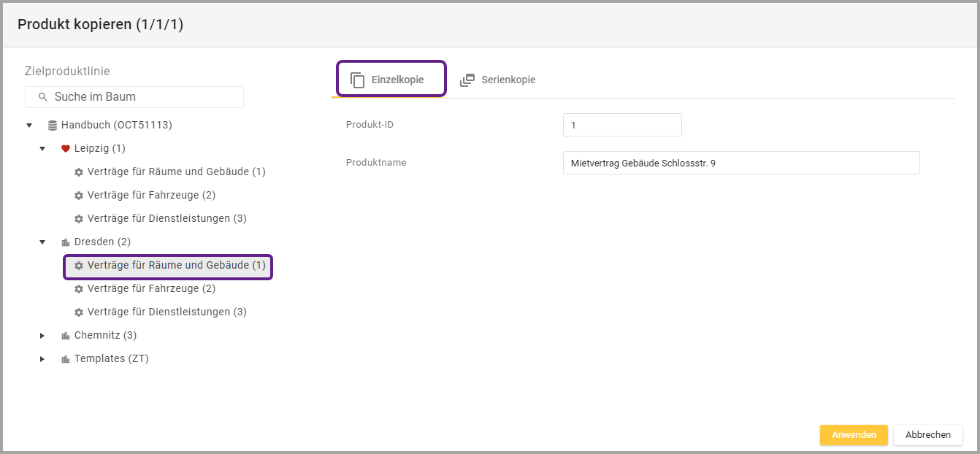Focus the Produkt-ID input field

622,125
